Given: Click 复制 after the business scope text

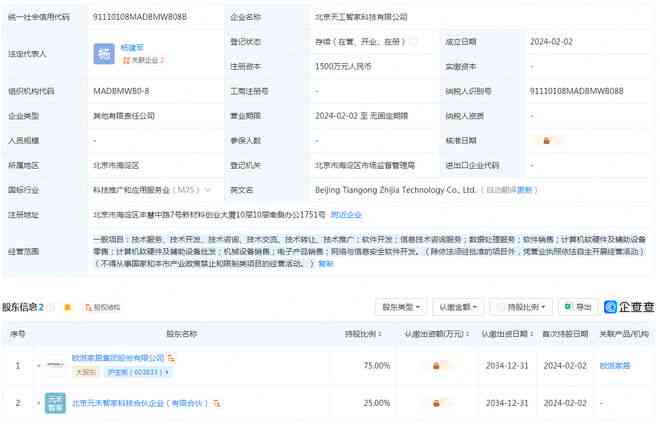Looking at the screenshot, I should (x=326, y=264).
